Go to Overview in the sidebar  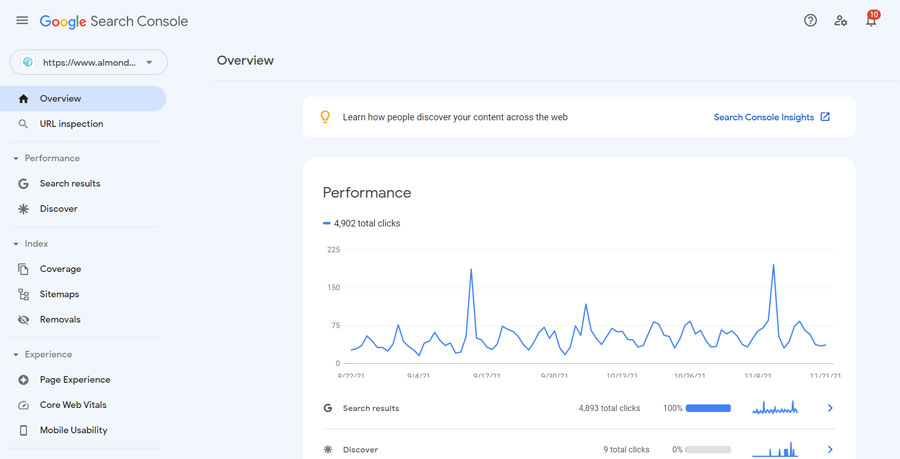point(83,99)
